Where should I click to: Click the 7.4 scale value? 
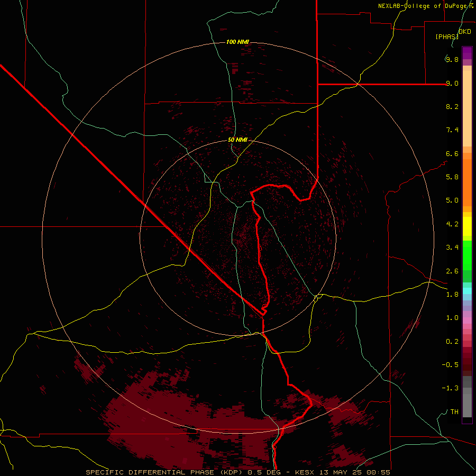click(x=452, y=130)
